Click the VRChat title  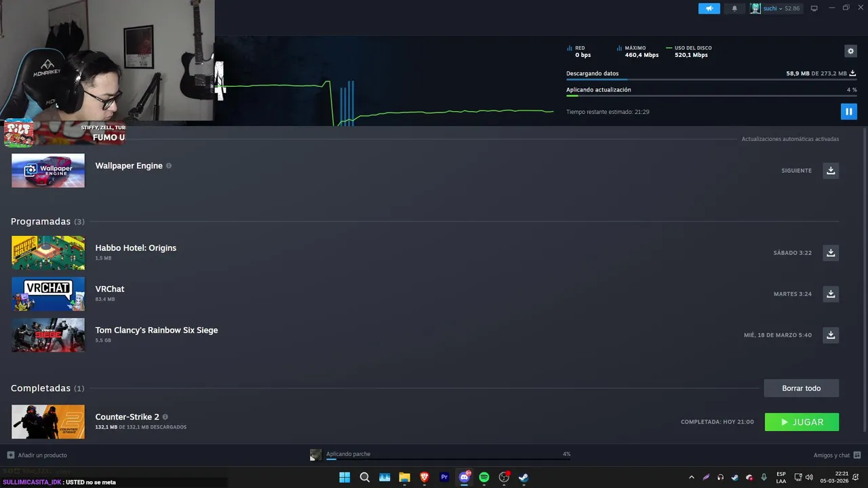point(110,289)
